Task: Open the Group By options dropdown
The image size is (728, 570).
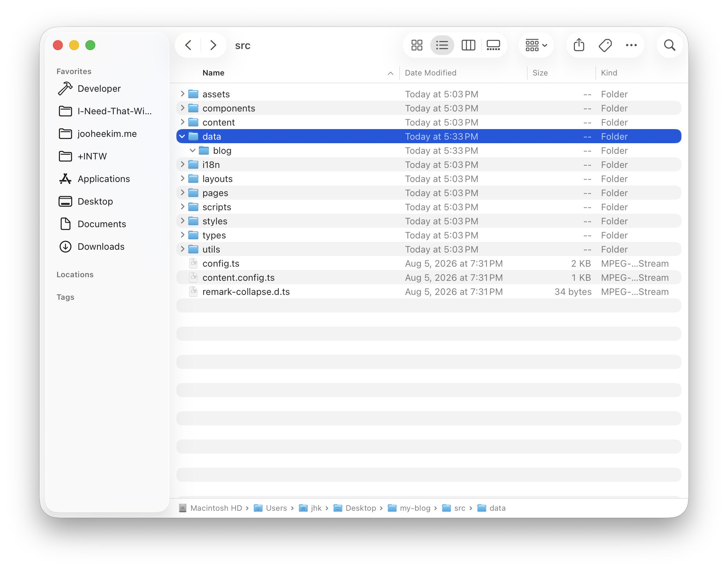Action: (536, 45)
